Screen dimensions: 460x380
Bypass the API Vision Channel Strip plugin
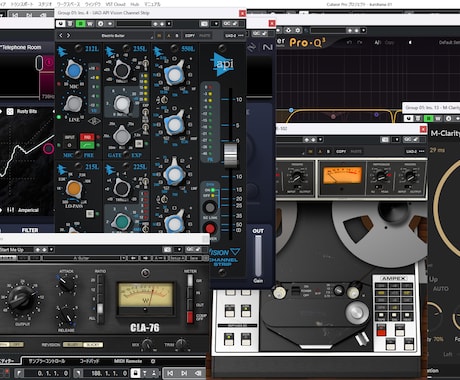coord(60,24)
